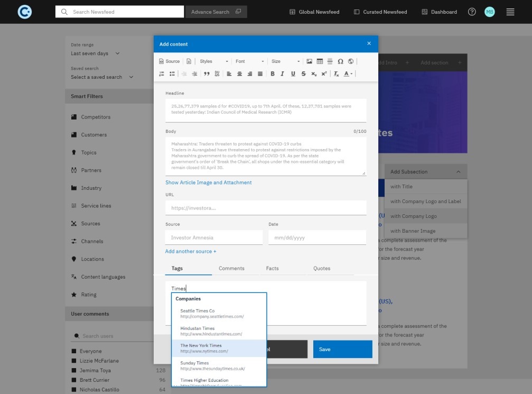Image resolution: width=532 pixels, height=394 pixels.
Task: Switch to the Facts tab
Action: 273,268
